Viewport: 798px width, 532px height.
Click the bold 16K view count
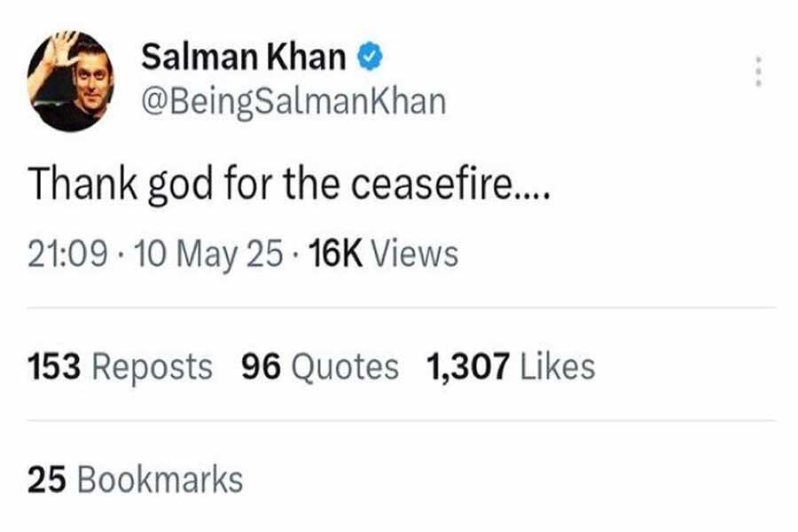(333, 254)
